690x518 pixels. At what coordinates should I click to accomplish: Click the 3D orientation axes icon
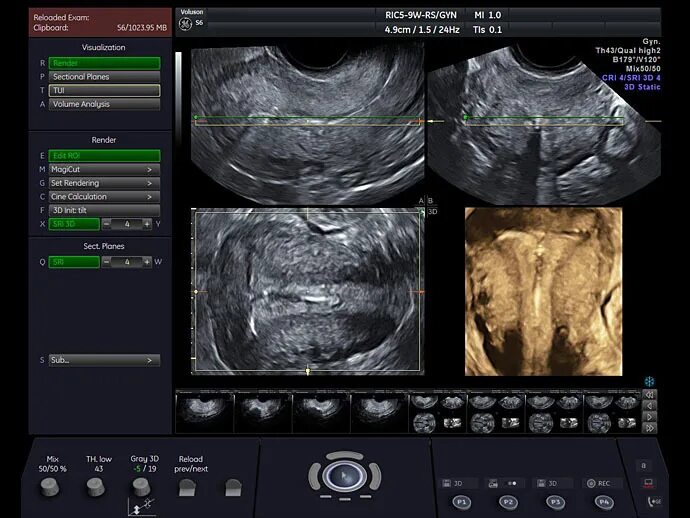click(x=141, y=507)
